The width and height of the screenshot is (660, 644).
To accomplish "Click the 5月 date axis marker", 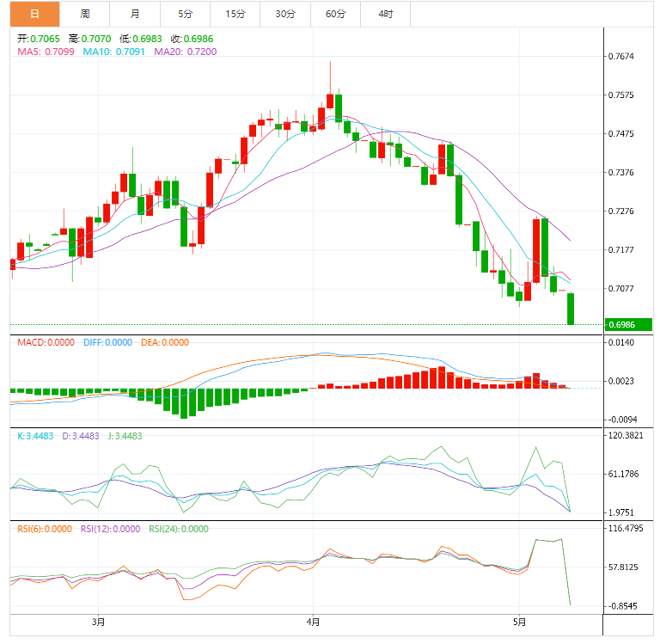I will click(519, 623).
